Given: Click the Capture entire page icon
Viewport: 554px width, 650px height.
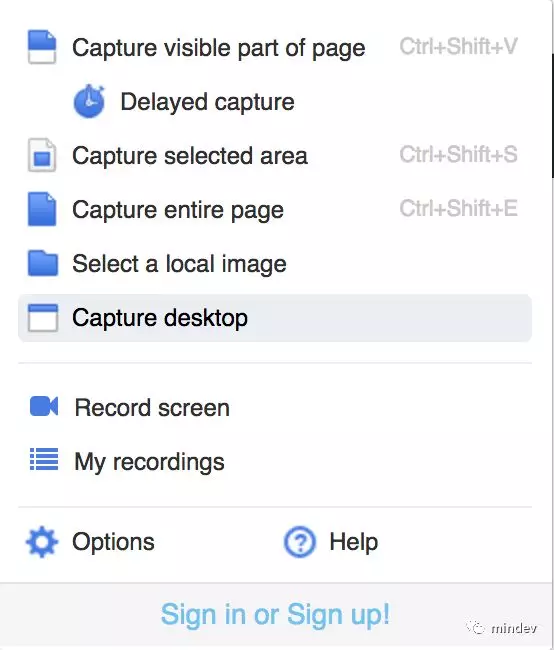Looking at the screenshot, I should (42, 209).
